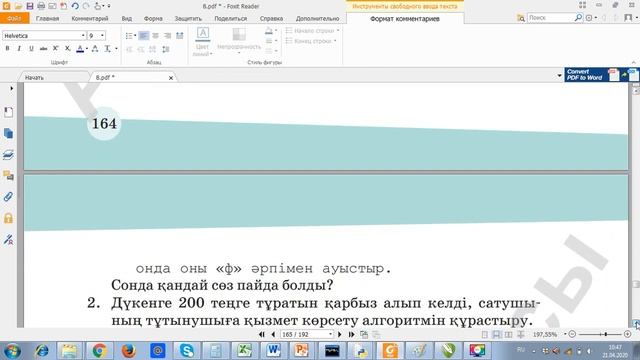Zoom out with the minus button
This screenshot has height=360, width=640.
coord(572,334)
